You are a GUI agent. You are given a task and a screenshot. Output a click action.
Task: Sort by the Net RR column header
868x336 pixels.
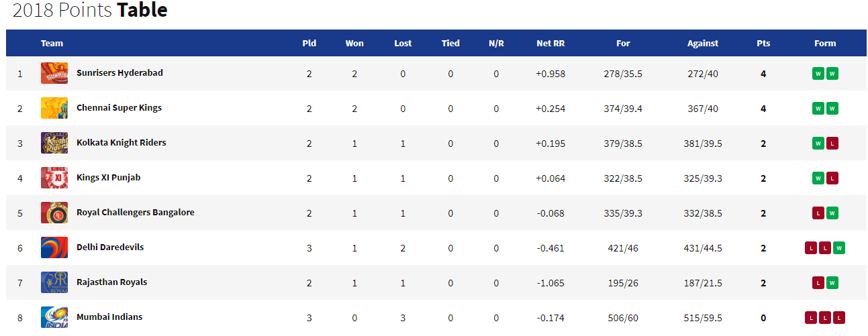click(550, 43)
